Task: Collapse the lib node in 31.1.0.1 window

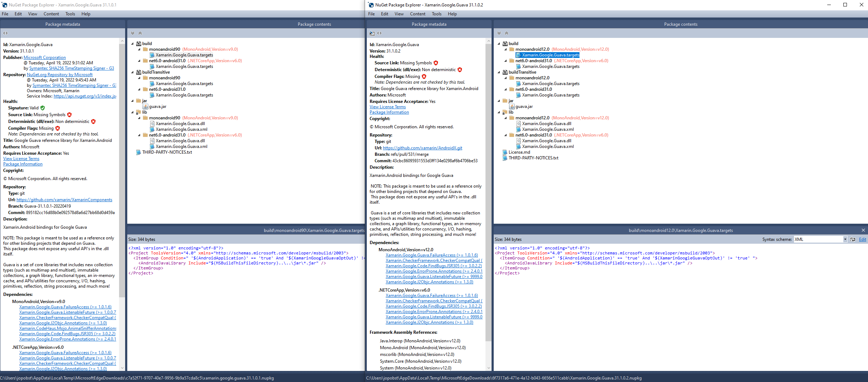Action: coord(132,112)
